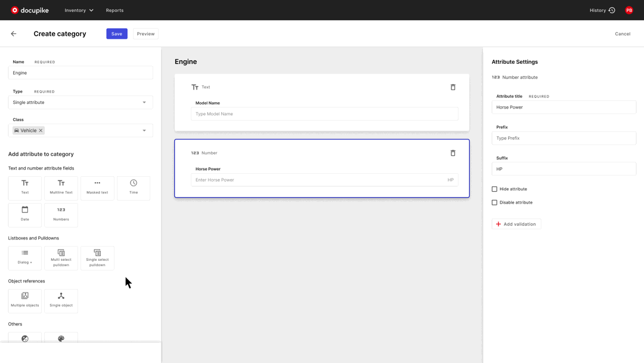Viewport: 644px width, 363px height.
Task: Add a Numbers attribute field
Action: pyautogui.click(x=61, y=214)
